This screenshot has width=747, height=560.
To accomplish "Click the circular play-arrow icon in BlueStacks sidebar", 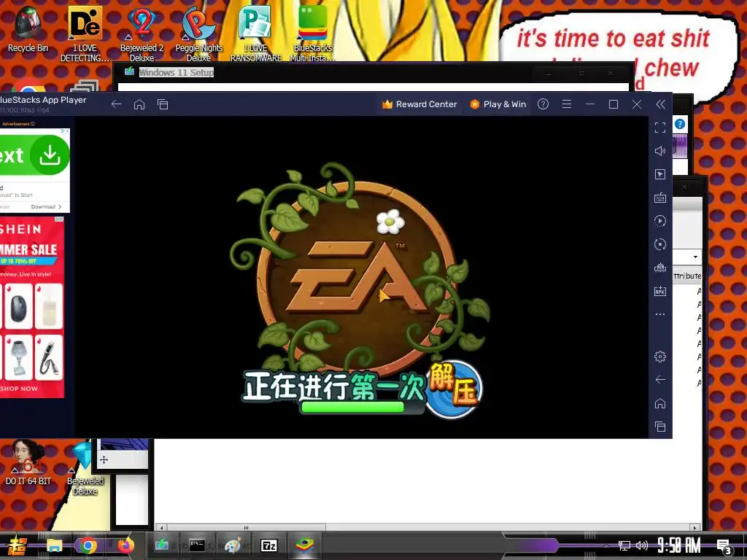I will pyautogui.click(x=659, y=221).
